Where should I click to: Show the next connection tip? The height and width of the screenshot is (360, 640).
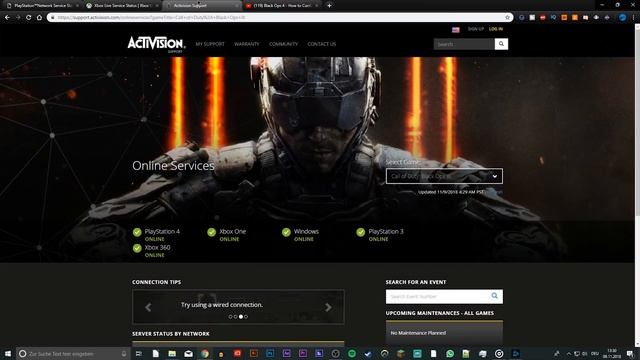click(x=328, y=307)
